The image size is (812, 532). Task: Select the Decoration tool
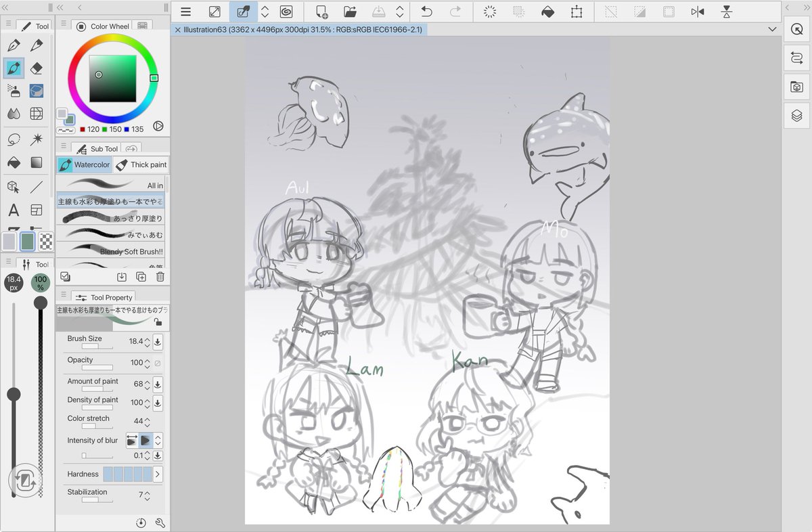[37, 91]
